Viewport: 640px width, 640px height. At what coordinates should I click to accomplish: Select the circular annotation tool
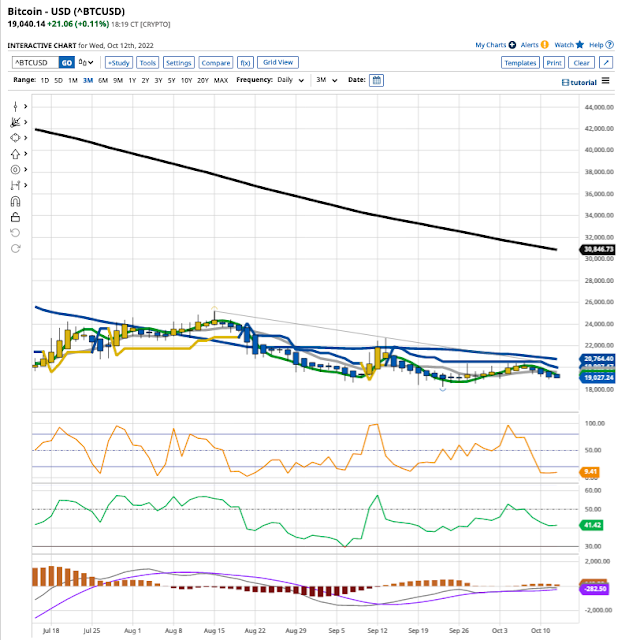point(15,169)
